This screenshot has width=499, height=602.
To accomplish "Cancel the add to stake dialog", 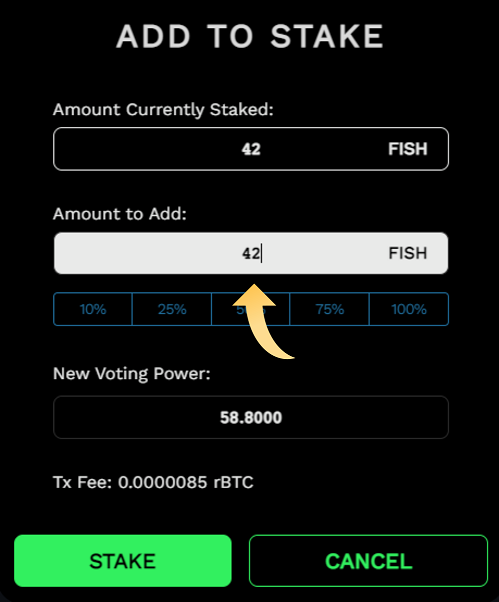I will (x=368, y=561).
